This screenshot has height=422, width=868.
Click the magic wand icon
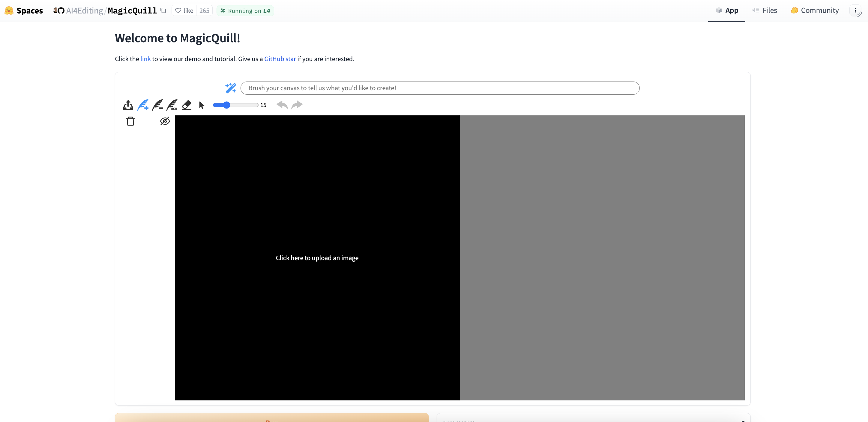(x=231, y=88)
